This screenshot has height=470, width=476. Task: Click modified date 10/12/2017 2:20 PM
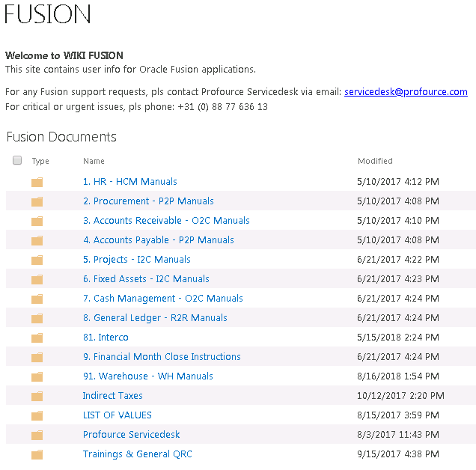point(400,395)
